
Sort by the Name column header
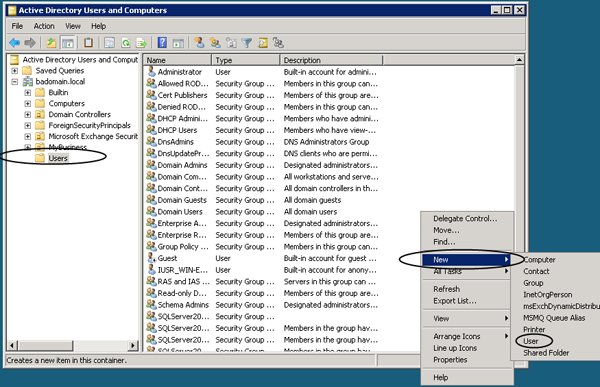coord(178,60)
